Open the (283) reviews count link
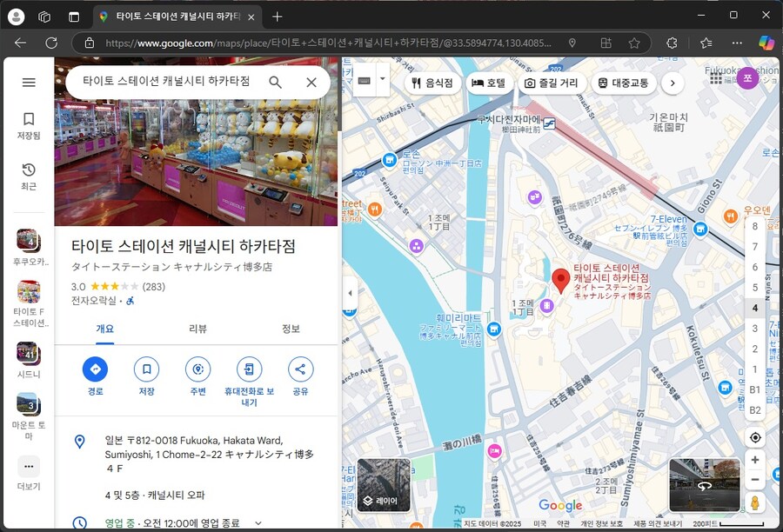Image resolution: width=783 pixels, height=532 pixels. point(154,287)
